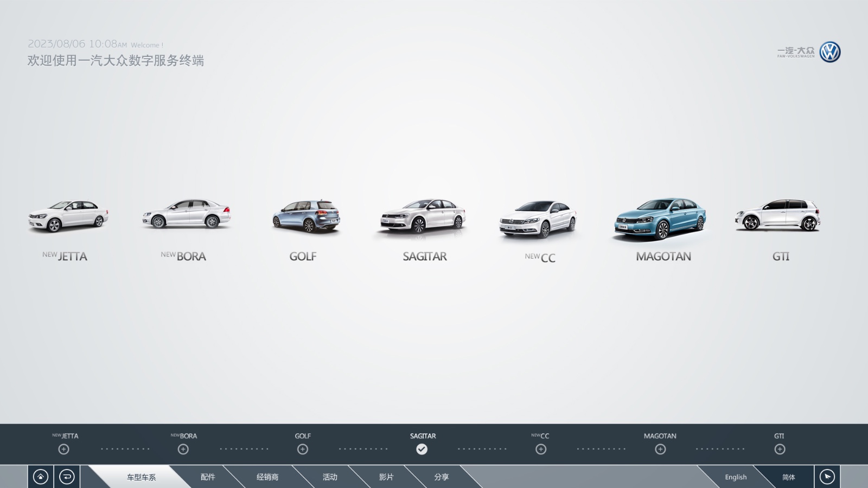Choose the white NEW JETTA car image
Screen dimensions: 868x488
[x=68, y=216]
